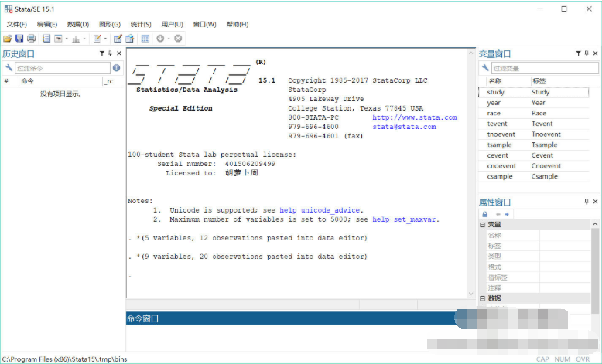Click the lock icon in Properties window
602x364 pixels.
(x=485, y=214)
